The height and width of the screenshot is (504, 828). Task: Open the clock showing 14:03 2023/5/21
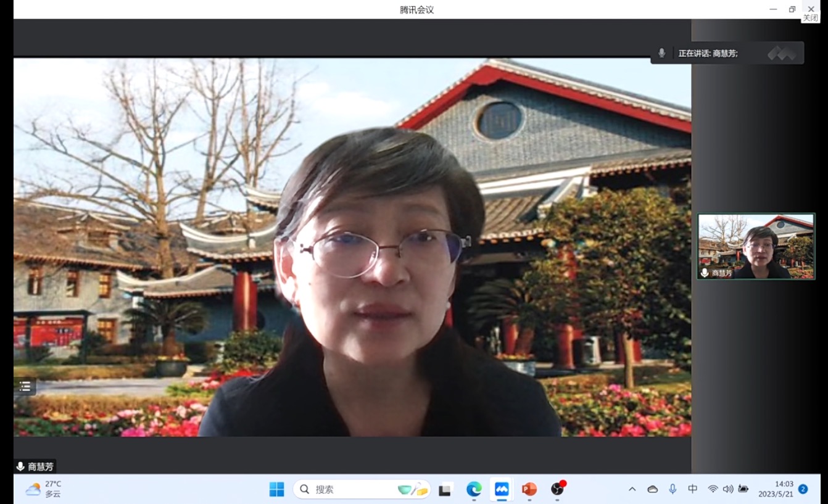[775, 489]
